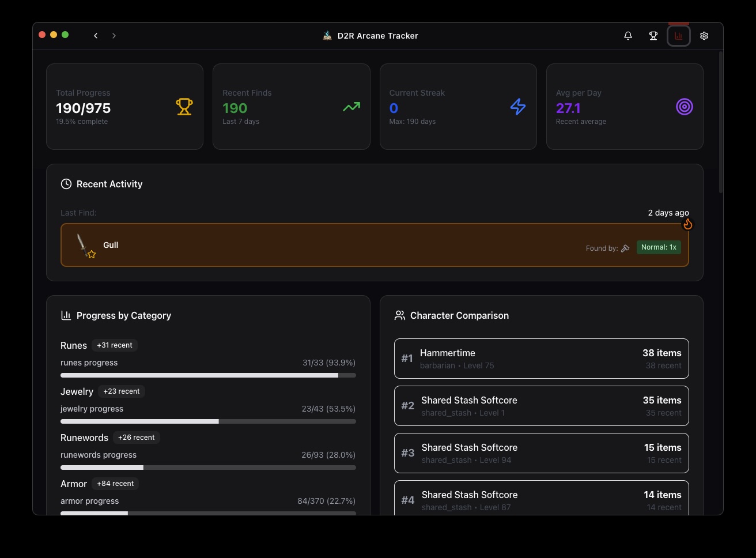
Task: Click the lightning bolt on Current Streak card
Action: [x=517, y=107]
